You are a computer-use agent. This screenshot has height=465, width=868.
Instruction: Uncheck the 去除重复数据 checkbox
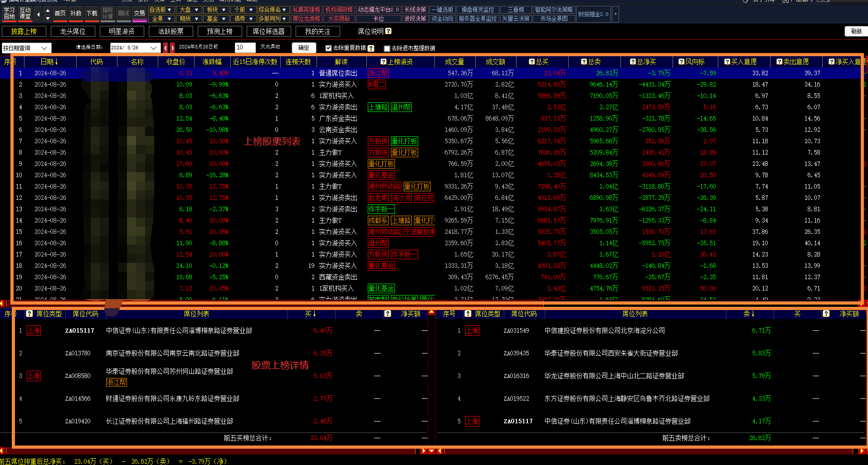pyautogui.click(x=329, y=48)
